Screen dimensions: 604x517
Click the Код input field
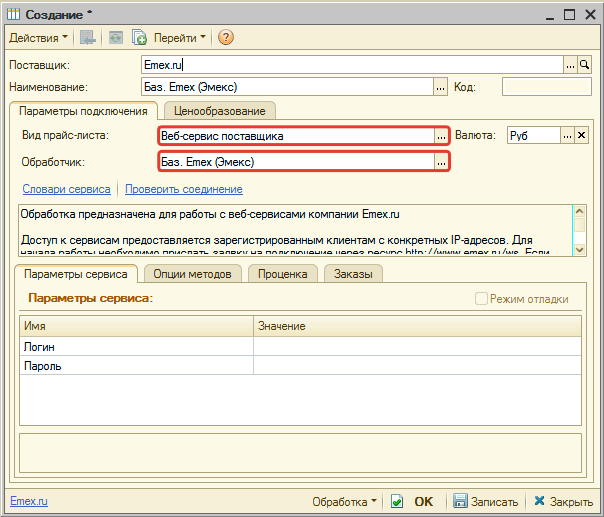pos(547,87)
